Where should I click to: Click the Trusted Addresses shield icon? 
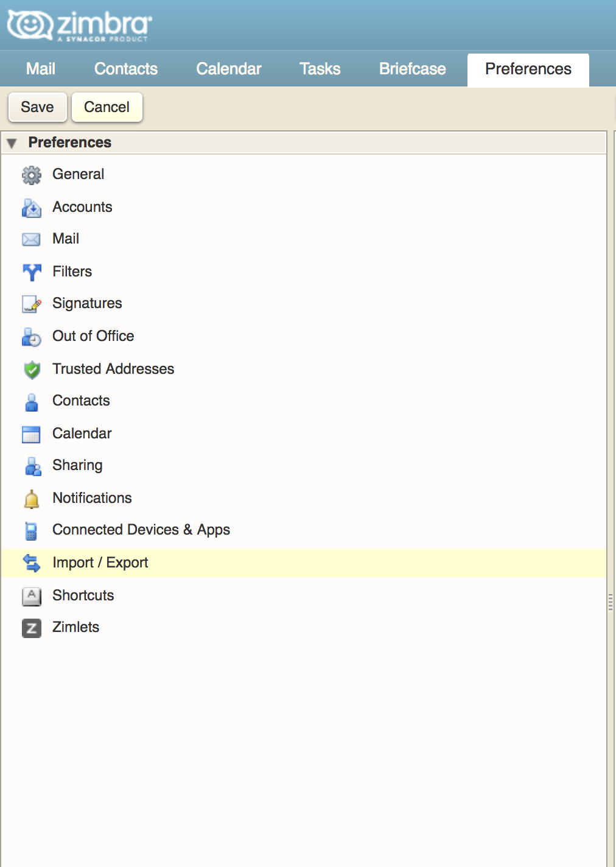[31, 370]
